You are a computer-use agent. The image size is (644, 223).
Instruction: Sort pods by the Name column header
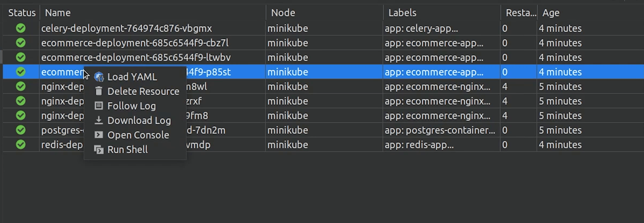[x=58, y=13]
